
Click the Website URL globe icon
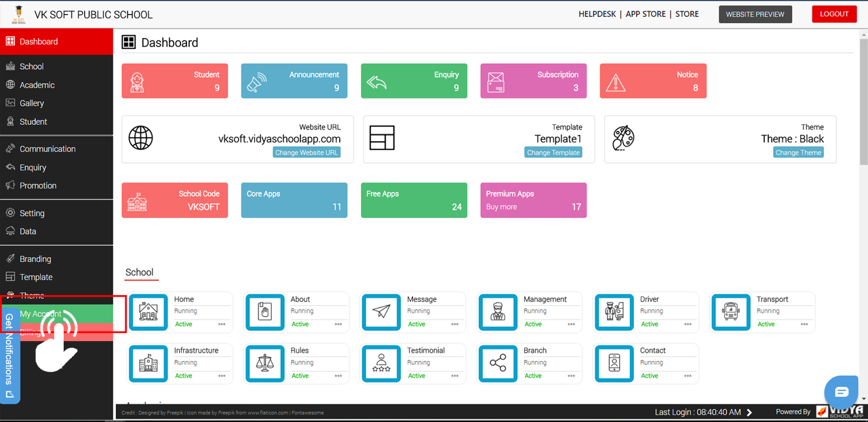[141, 138]
